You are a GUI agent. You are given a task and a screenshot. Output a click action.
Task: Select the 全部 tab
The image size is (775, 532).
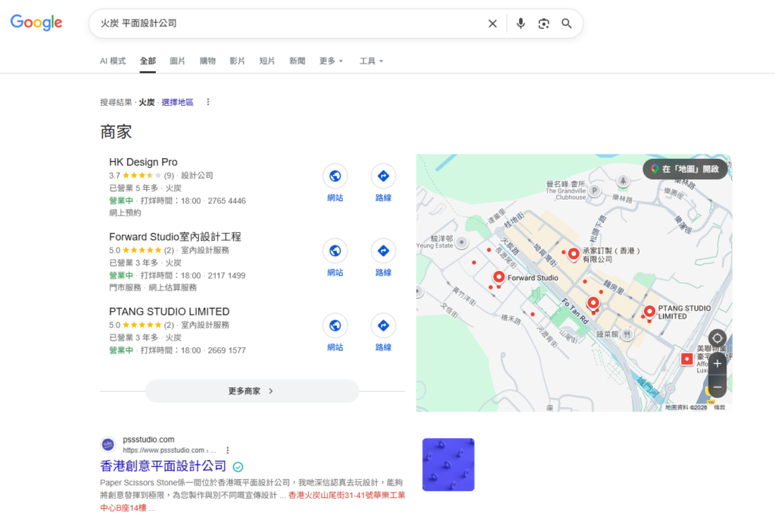point(148,61)
